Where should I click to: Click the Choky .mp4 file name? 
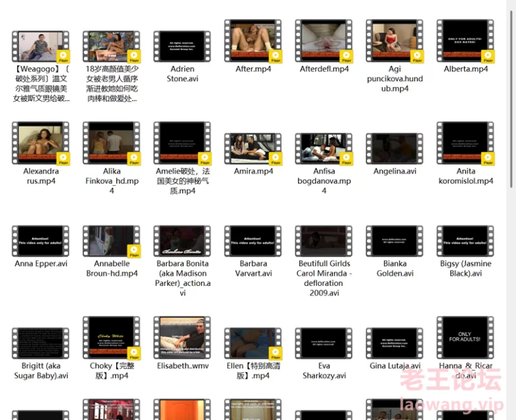pos(112,370)
